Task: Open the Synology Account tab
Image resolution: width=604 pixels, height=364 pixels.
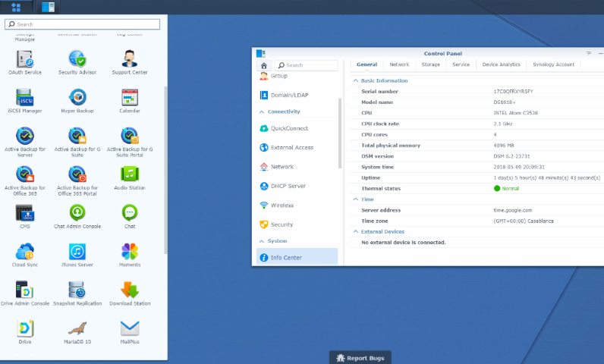Action: pos(553,64)
